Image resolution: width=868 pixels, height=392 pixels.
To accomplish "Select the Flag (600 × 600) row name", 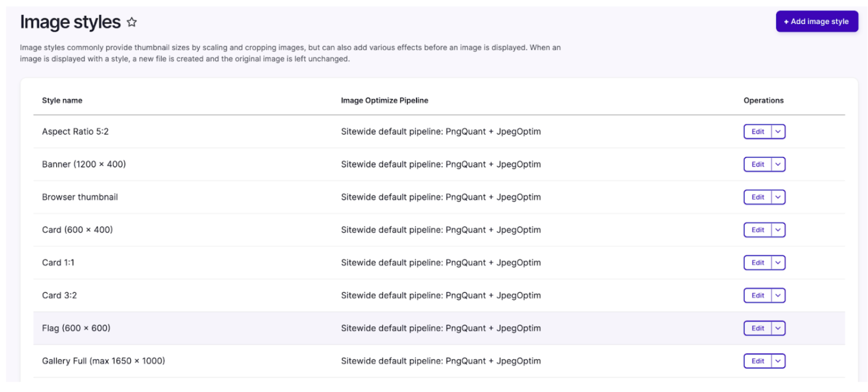I will 76,328.
